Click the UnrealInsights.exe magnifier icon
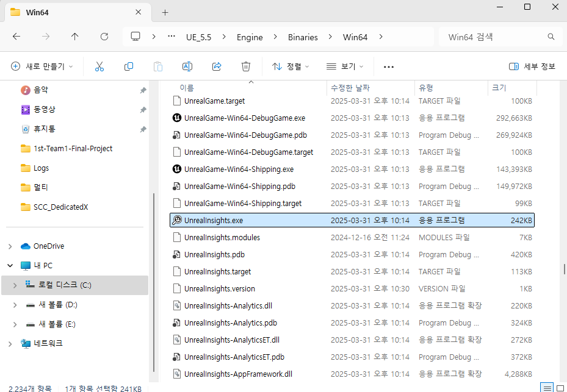 tap(177, 220)
